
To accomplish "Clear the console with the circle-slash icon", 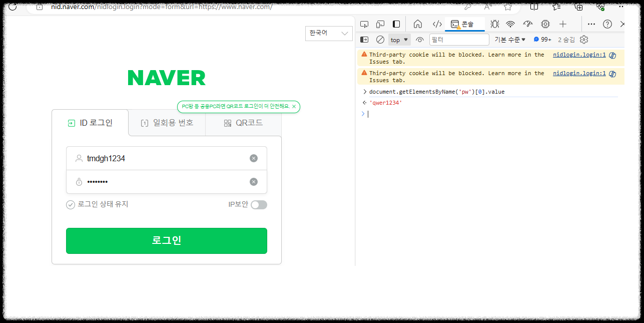I will tap(380, 40).
